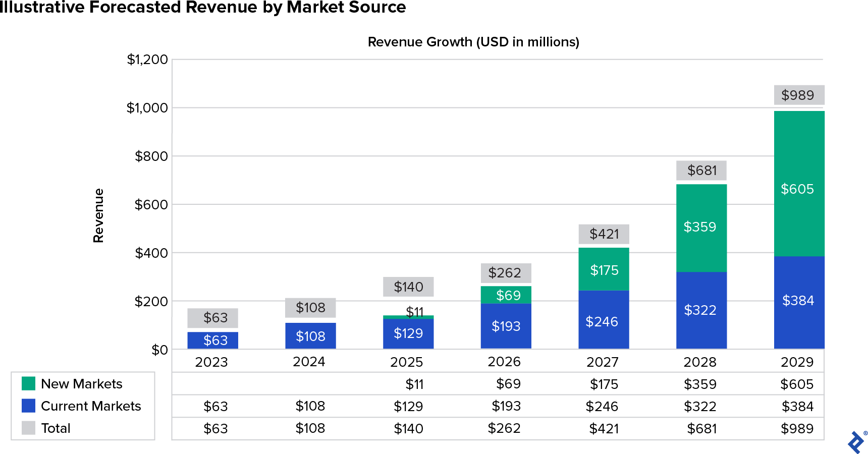Click the $421 total label above 2027 bar
The image size is (868, 454).
coord(604,234)
